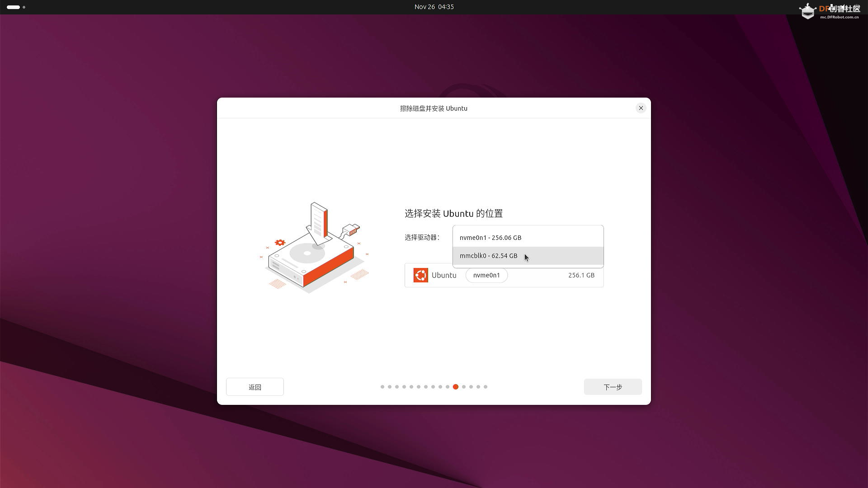Click the small workspace dot beside the pill

pyautogui.click(x=24, y=7)
